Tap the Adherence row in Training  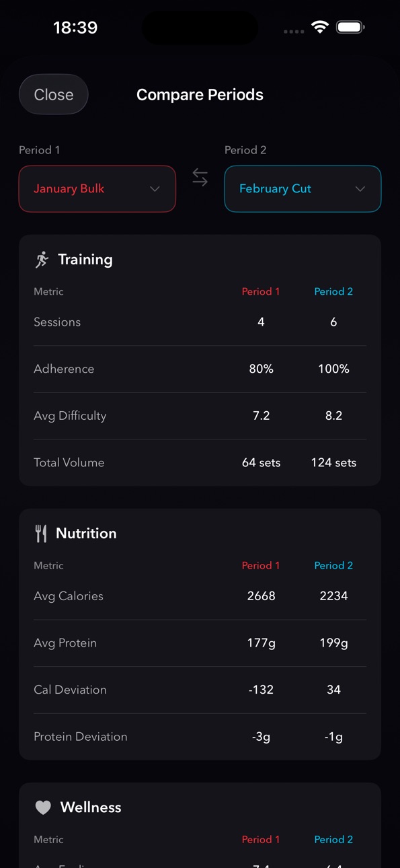[x=200, y=369]
